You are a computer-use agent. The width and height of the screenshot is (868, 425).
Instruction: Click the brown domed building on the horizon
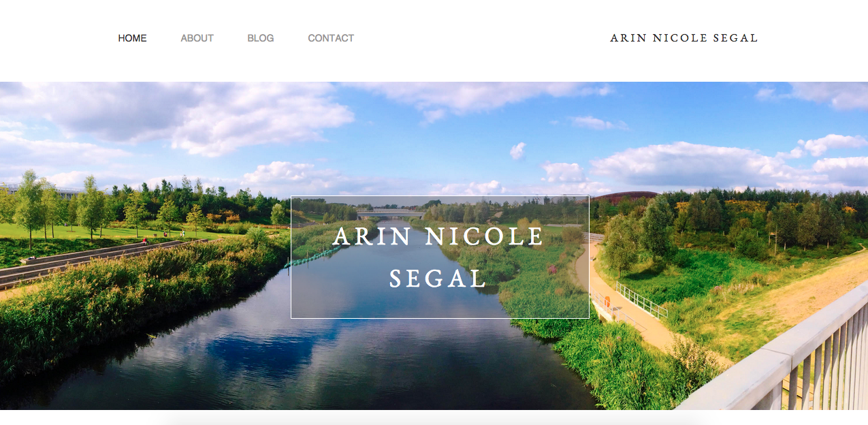pos(623,195)
